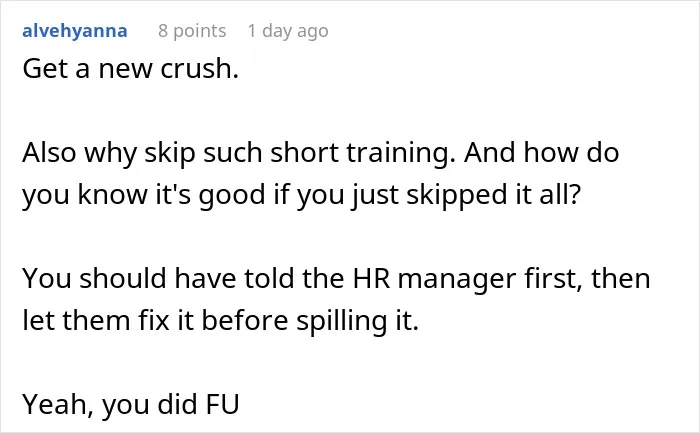Click the 8 points score label
This screenshot has height=433, width=700.
pos(192,31)
